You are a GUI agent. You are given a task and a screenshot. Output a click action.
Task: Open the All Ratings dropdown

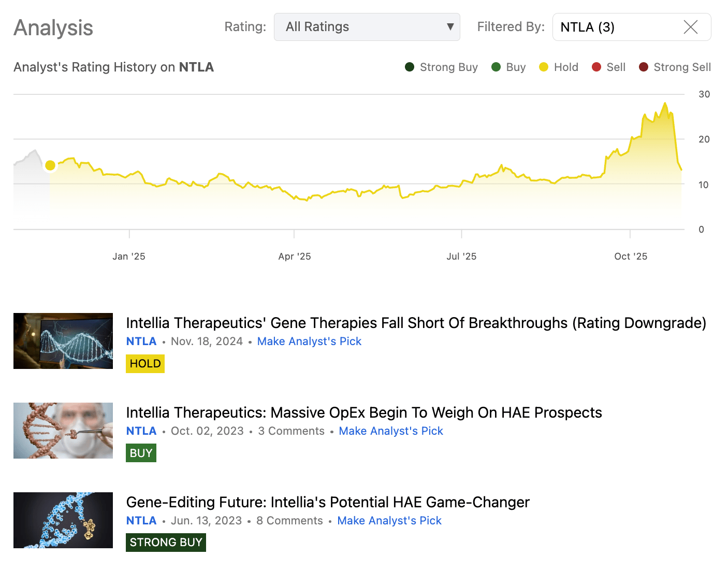click(367, 27)
